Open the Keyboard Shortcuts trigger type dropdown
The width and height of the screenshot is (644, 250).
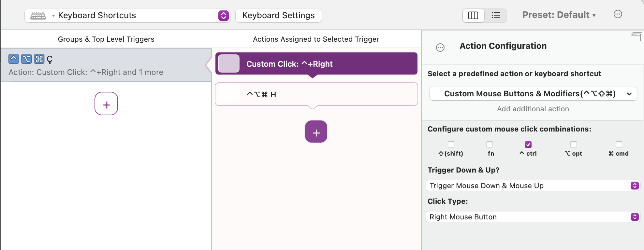(127, 16)
